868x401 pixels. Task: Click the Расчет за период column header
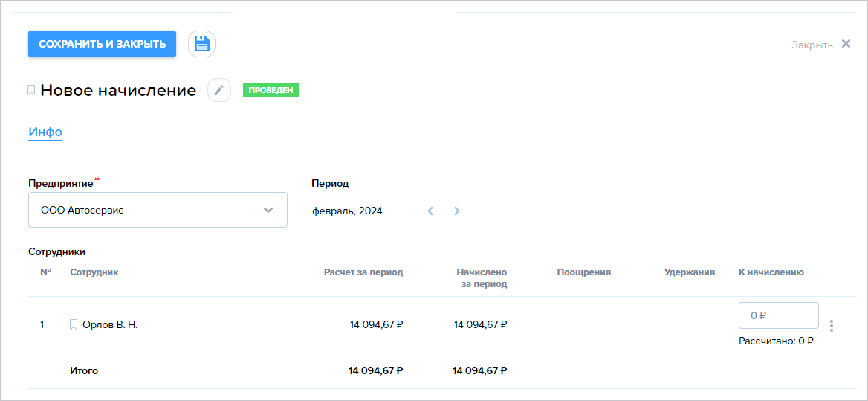click(363, 272)
